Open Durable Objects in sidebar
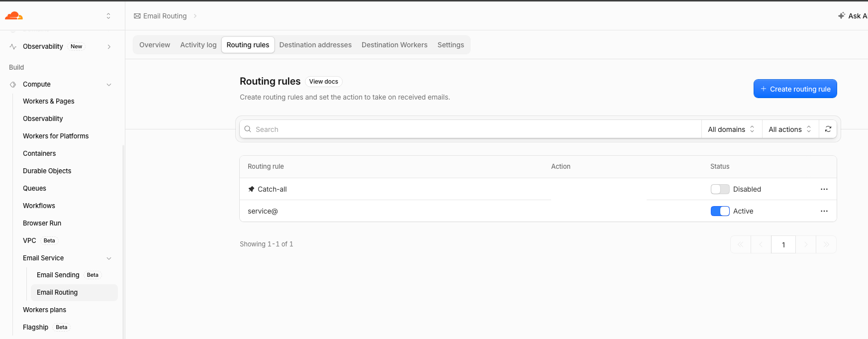Image resolution: width=868 pixels, height=339 pixels. click(x=47, y=171)
